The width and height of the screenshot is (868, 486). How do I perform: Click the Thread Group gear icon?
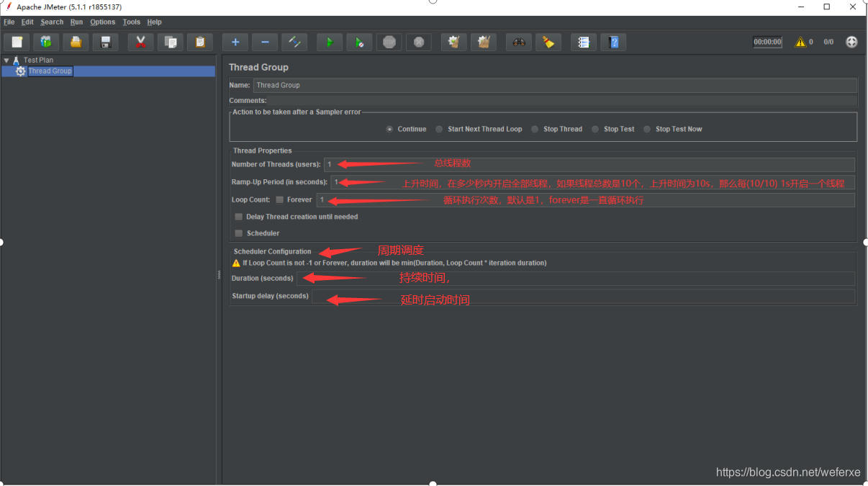[x=20, y=71]
